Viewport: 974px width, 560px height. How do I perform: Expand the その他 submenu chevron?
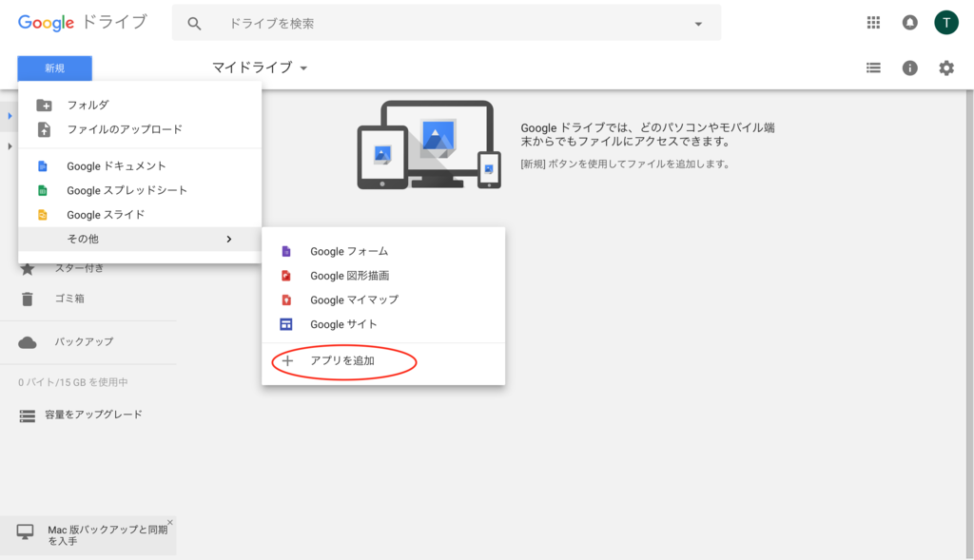click(x=228, y=239)
